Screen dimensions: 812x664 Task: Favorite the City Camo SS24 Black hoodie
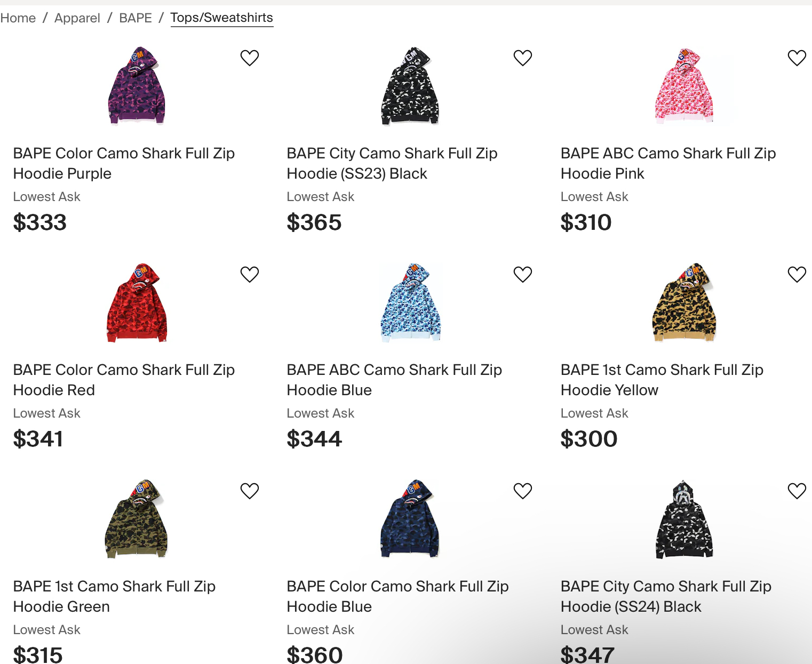797,491
